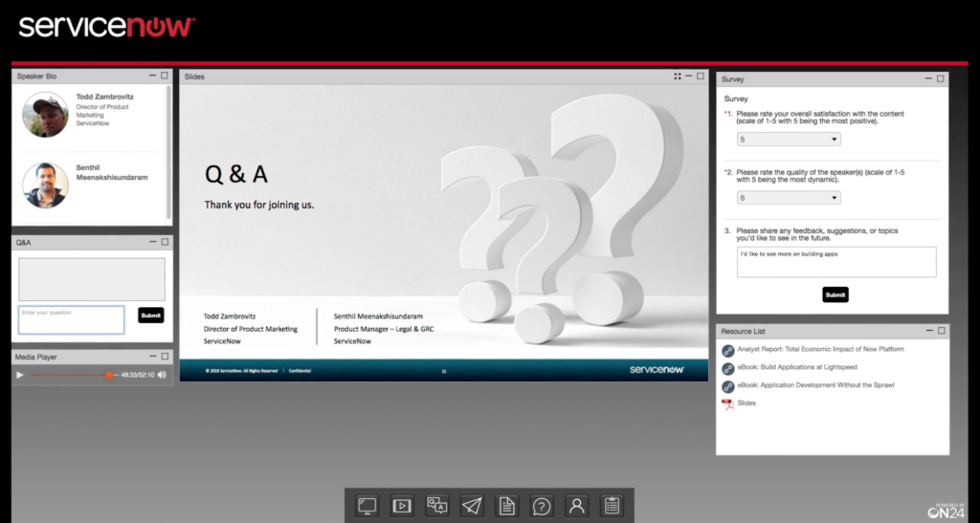Viewport: 980px width, 523px height.
Task: Minimize the Survey panel
Action: (928, 78)
